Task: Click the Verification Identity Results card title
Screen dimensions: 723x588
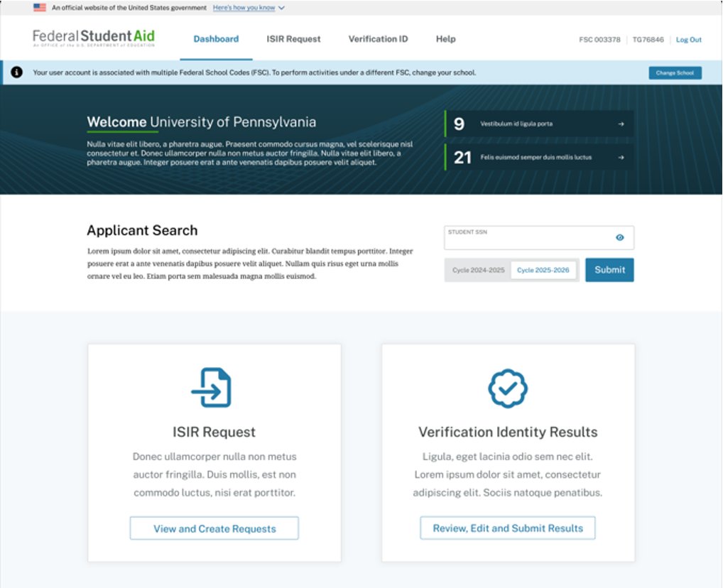Action: point(508,432)
